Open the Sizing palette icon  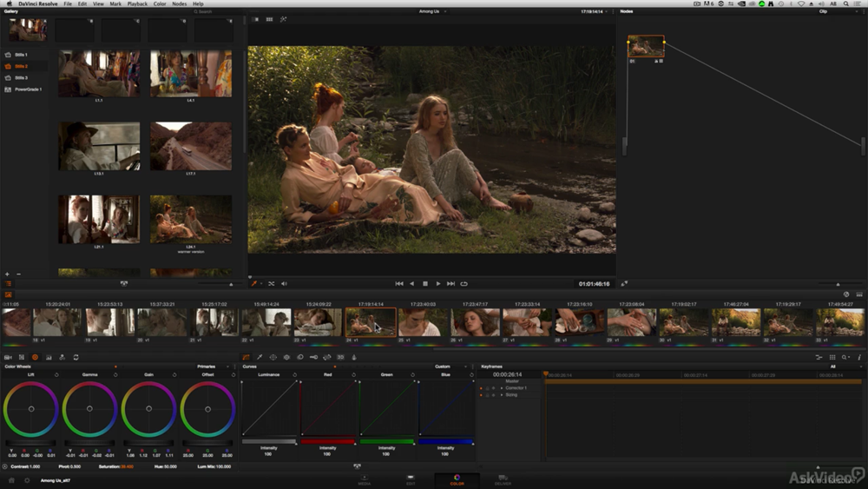[x=327, y=357]
